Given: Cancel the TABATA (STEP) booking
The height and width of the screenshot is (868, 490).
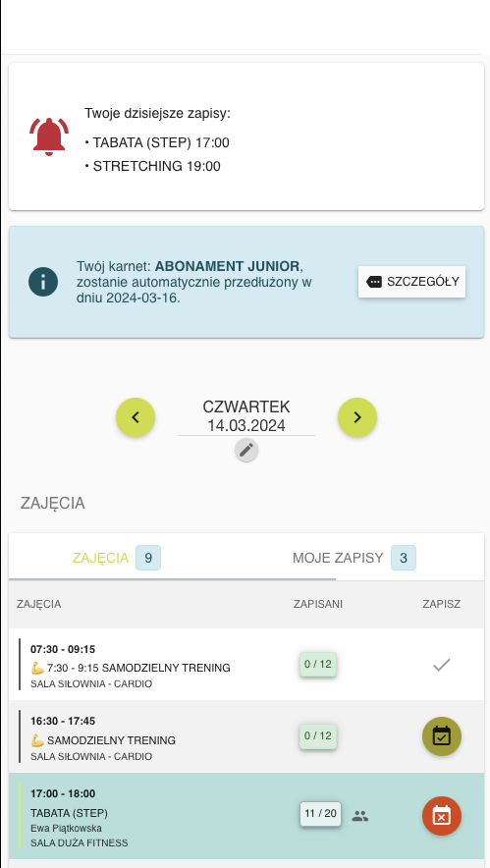Looking at the screenshot, I should 441,815.
